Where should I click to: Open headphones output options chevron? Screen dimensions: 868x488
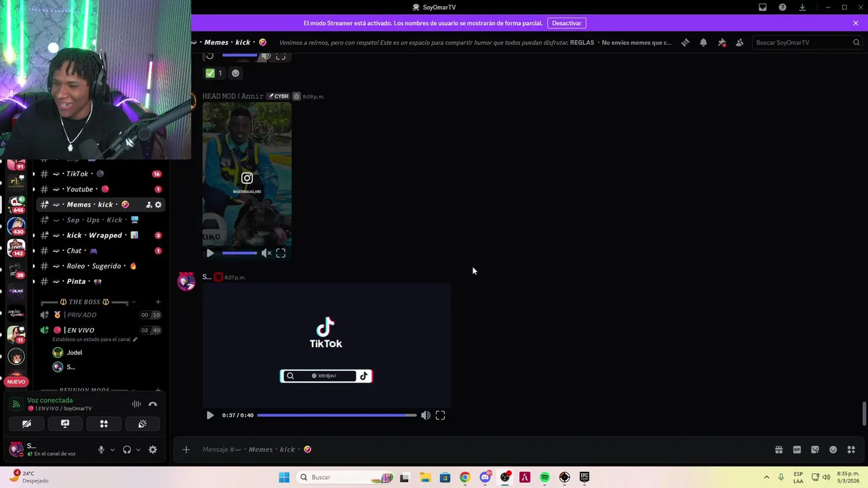point(138,449)
